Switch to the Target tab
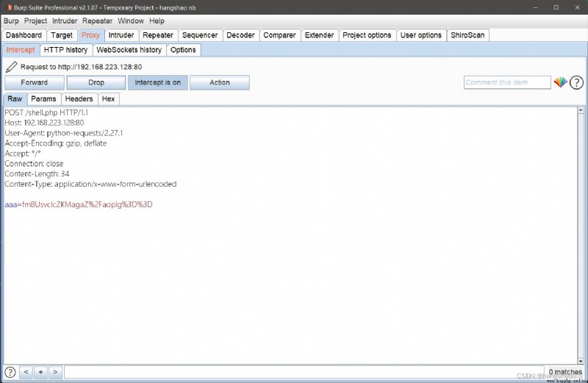This screenshot has width=588, height=383. pos(62,35)
